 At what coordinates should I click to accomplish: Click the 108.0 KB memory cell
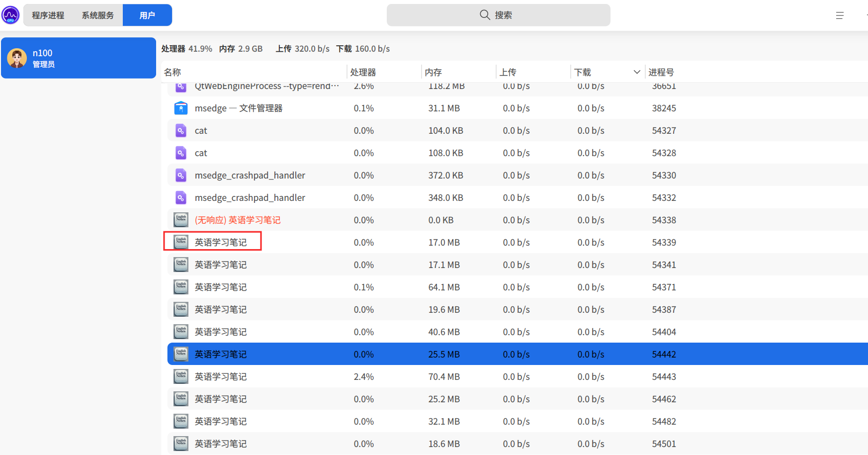446,153
